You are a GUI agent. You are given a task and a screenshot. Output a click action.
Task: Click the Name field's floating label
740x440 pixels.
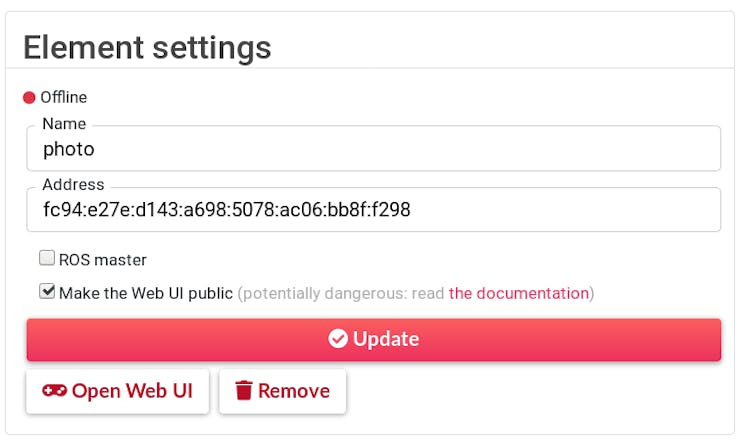point(64,124)
